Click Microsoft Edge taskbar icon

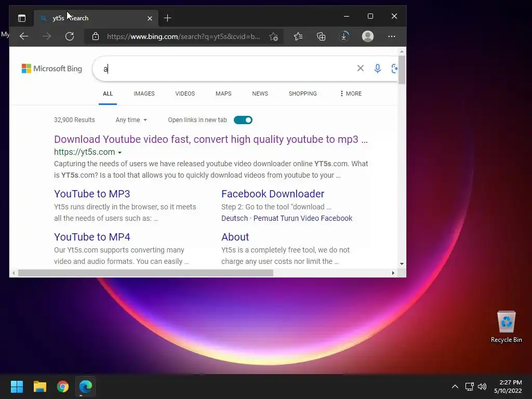[x=86, y=387]
